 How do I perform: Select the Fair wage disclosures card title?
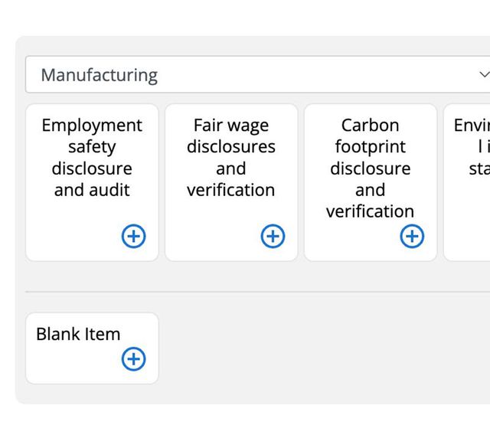[x=231, y=157]
